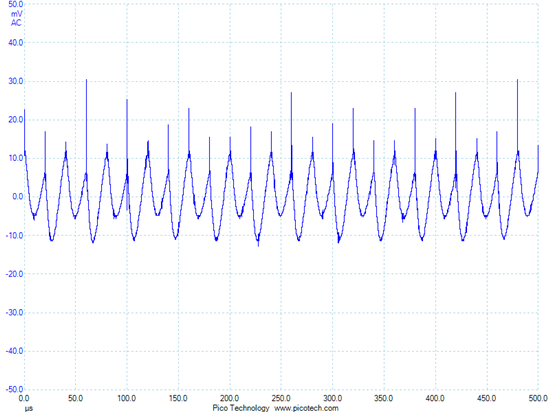The height and width of the screenshot is (412, 550).
Task: Click the 30.0 voltage axis label
Action: (15, 81)
